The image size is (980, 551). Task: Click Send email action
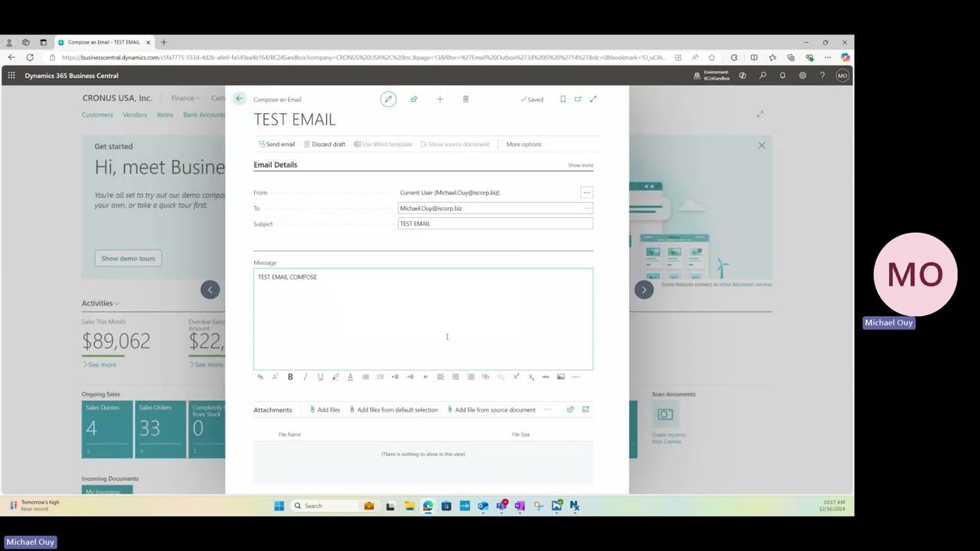[276, 144]
